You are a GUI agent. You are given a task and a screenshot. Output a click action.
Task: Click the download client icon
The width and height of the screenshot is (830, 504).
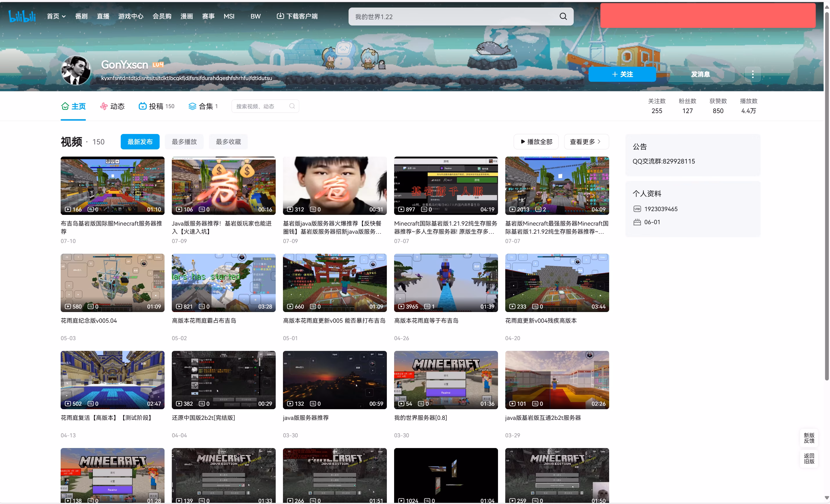(280, 16)
